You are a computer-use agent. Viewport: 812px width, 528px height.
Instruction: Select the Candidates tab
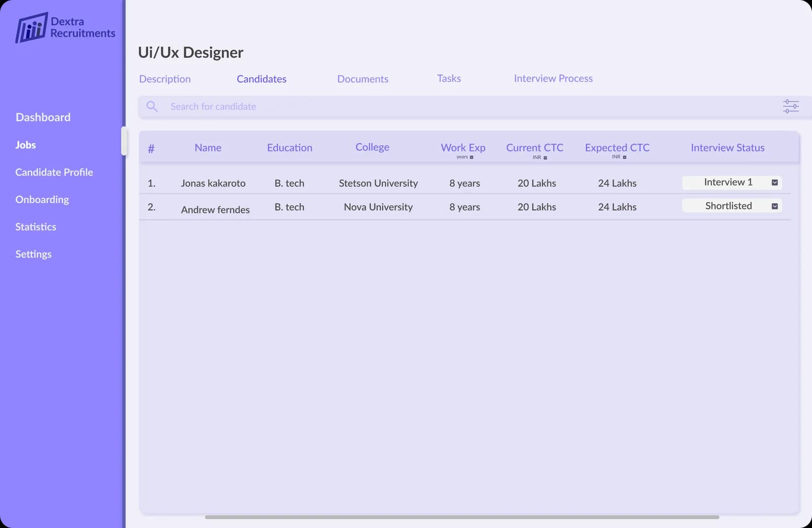[261, 79]
